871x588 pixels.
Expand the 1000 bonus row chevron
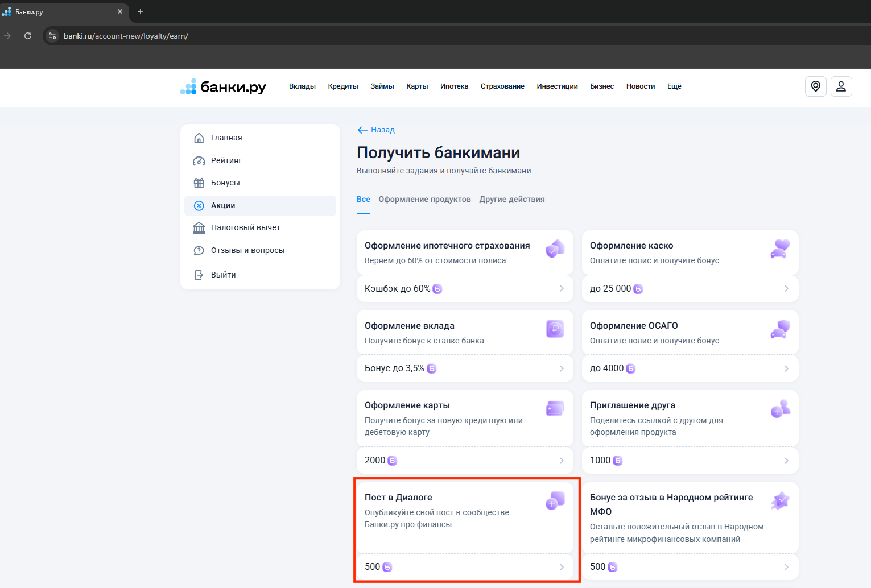786,461
